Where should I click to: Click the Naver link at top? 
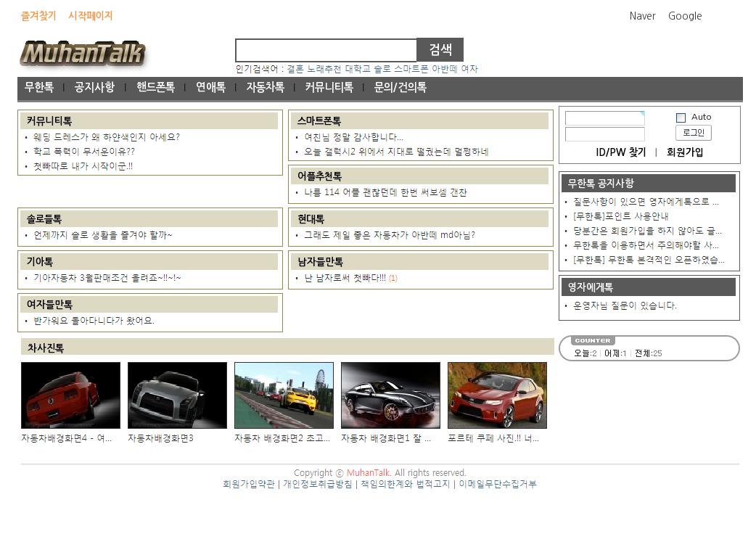point(642,16)
